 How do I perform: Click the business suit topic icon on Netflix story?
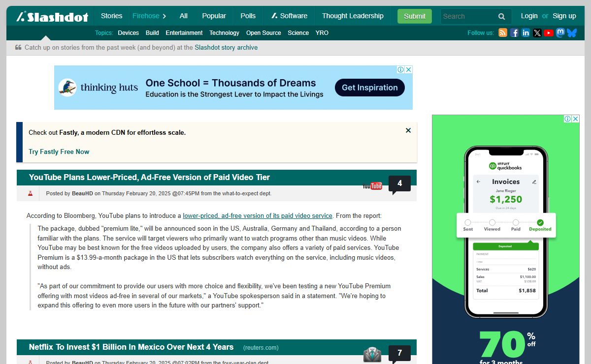[372, 355]
